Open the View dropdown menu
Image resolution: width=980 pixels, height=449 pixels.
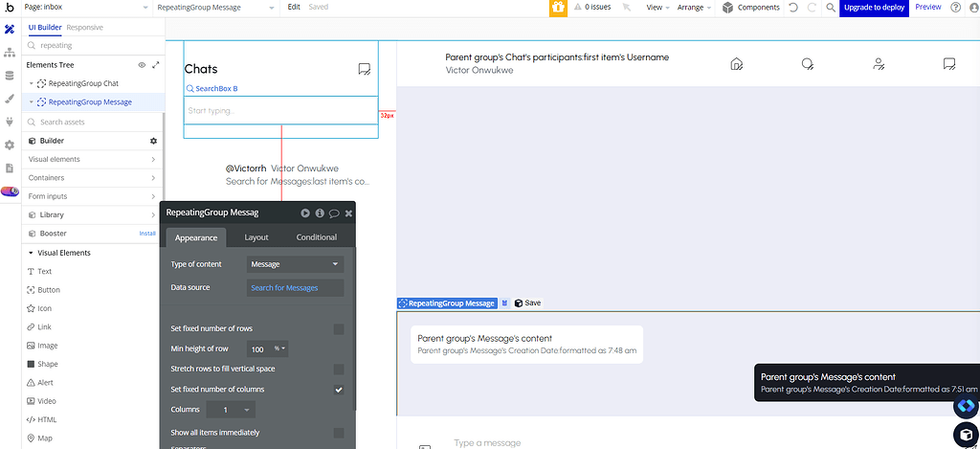coord(657,8)
